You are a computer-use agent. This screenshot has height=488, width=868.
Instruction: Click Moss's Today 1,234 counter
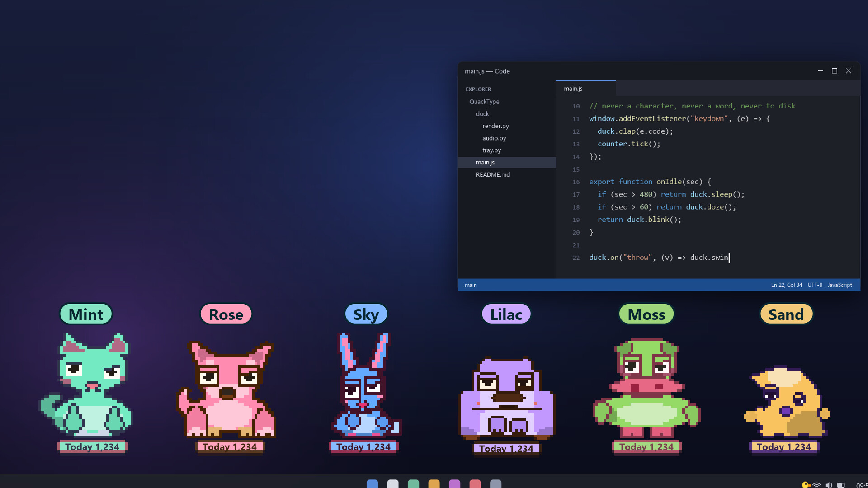tap(646, 447)
